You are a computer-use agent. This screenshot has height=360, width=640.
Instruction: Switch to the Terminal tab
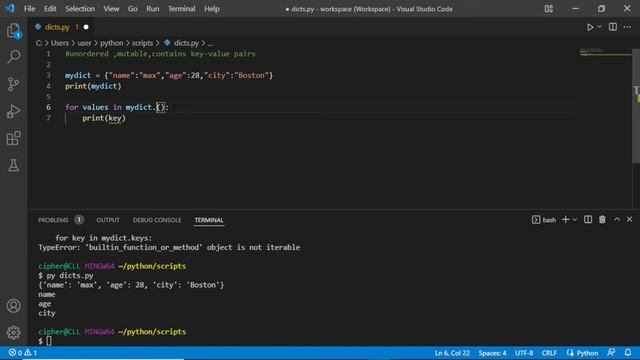(x=209, y=220)
